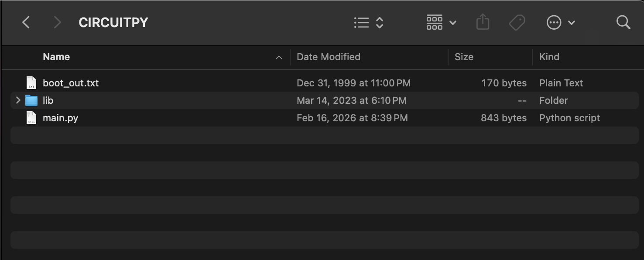644x260 pixels.
Task: Click the boot_out.txt file name
Action: (71, 83)
